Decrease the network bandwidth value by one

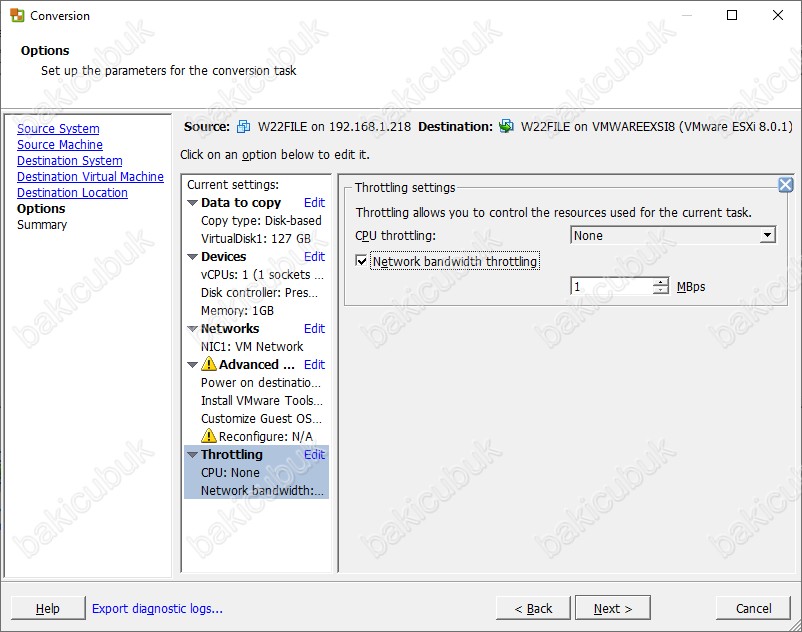[661, 290]
